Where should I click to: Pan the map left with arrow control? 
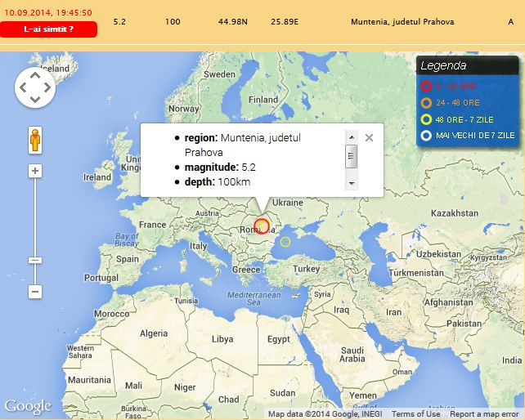tap(23, 87)
